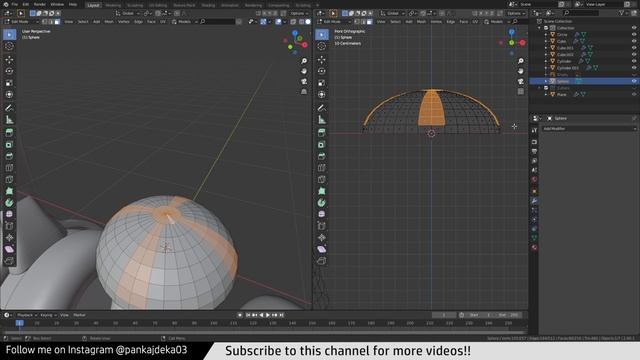Select the Select Box tool in left viewport
The height and width of the screenshot is (360, 640).
(x=9, y=35)
